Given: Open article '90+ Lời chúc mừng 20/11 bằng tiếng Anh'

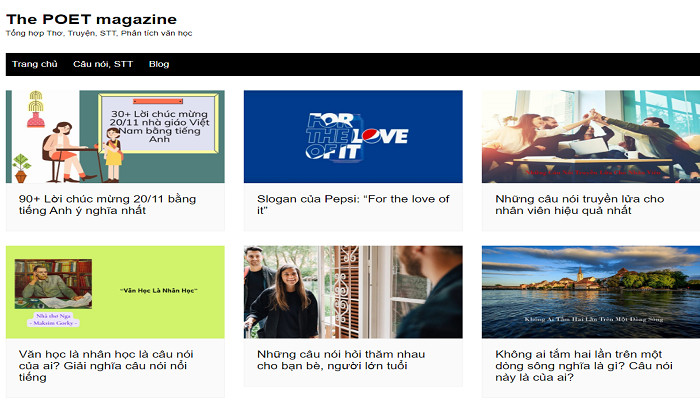Looking at the screenshot, I should 107,204.
